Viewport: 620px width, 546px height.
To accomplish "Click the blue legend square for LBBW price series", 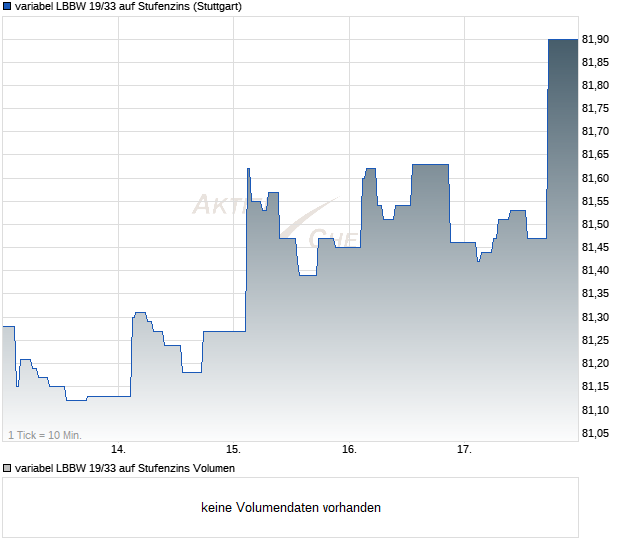I will tap(7, 6).
